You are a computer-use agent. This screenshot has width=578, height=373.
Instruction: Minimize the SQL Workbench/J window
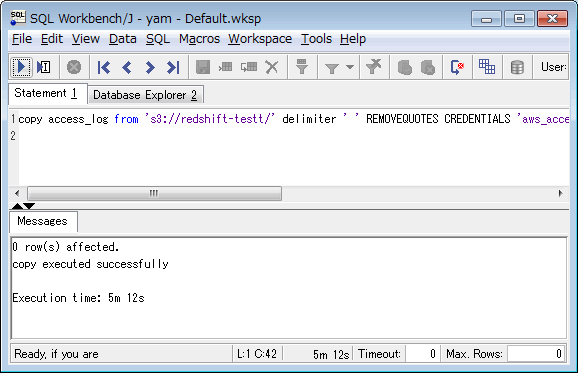pos(486,19)
